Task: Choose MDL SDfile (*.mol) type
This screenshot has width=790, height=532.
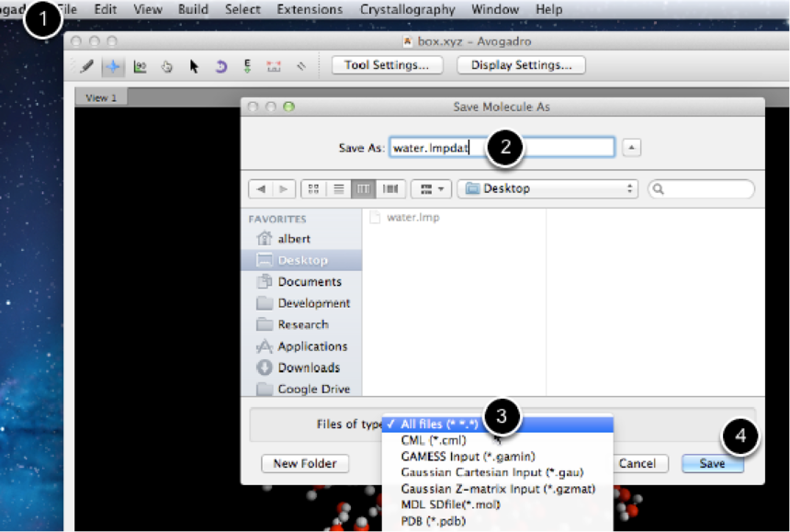Action: tap(498, 504)
